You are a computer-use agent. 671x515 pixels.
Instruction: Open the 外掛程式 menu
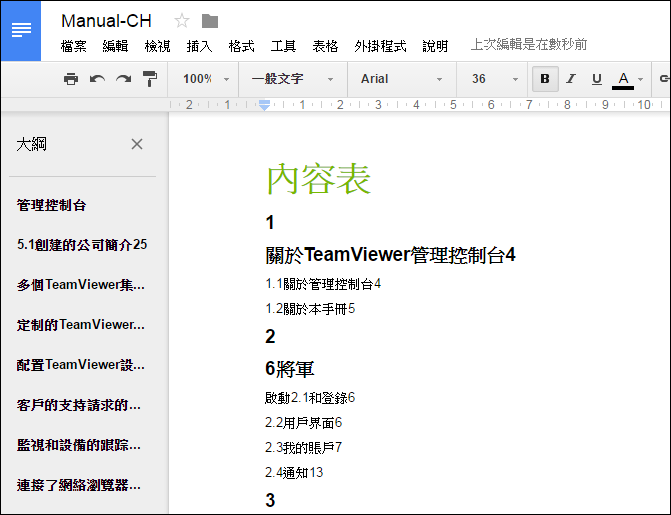[380, 45]
